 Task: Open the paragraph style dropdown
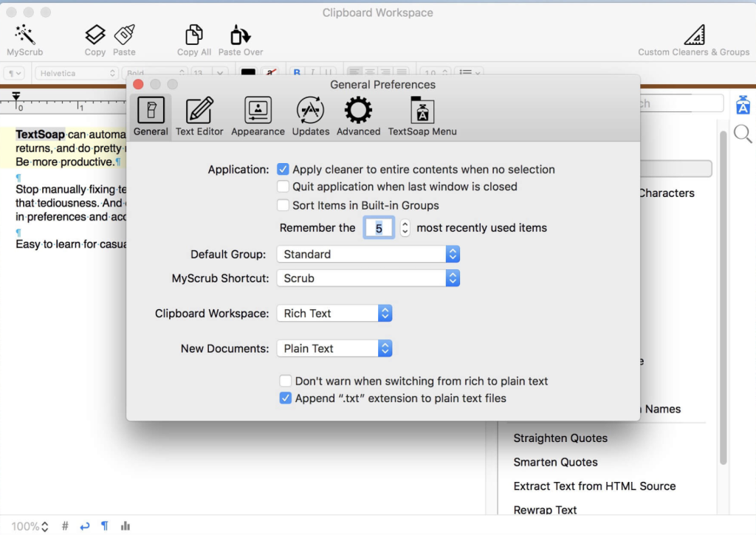point(14,73)
